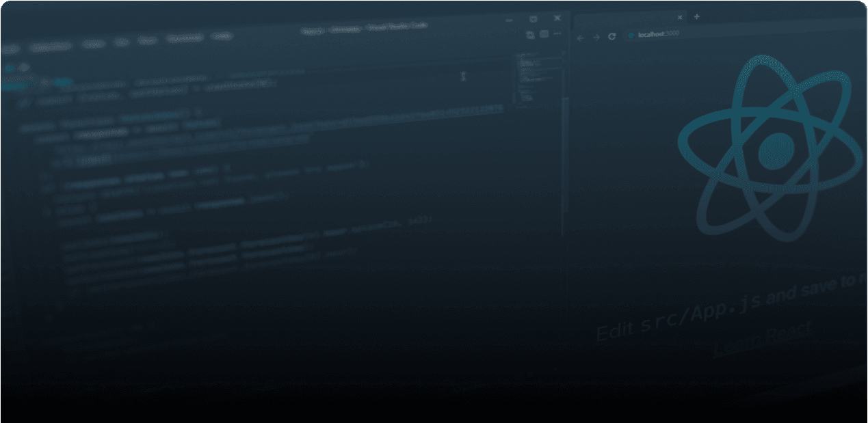Screen dimensions: 868x423
Task: Close the current browser tab
Action: [x=680, y=17]
